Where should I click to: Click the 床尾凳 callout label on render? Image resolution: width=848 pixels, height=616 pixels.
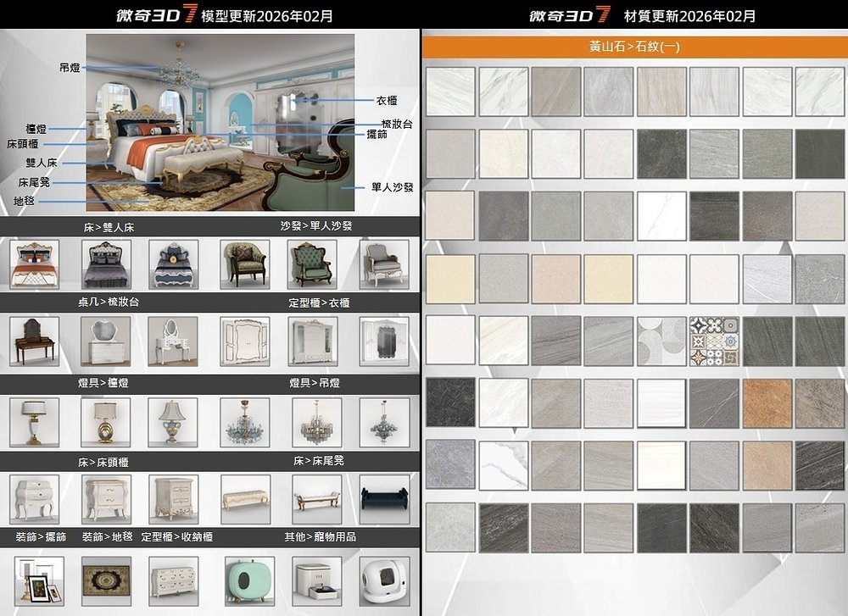coord(34,183)
